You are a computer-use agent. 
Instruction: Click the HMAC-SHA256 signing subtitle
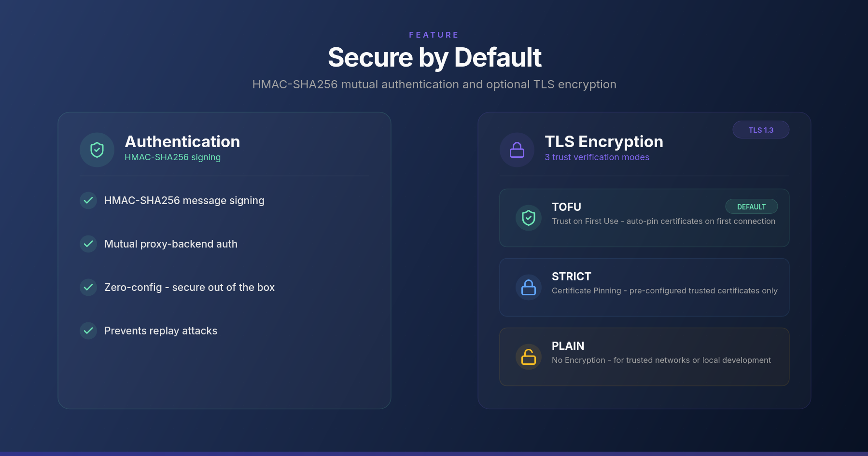click(x=172, y=157)
